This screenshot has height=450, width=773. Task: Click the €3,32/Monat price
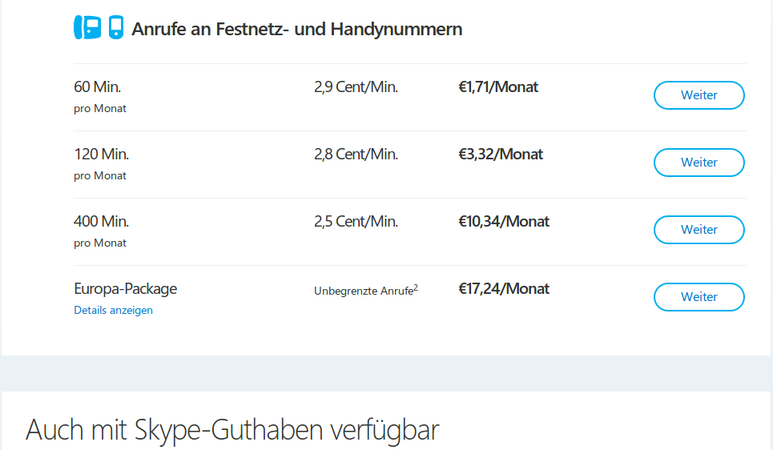(500, 154)
